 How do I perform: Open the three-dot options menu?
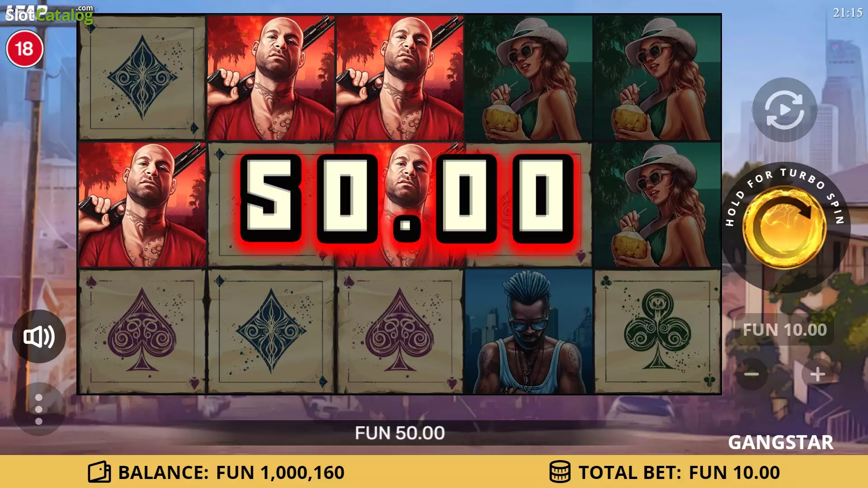(39, 409)
